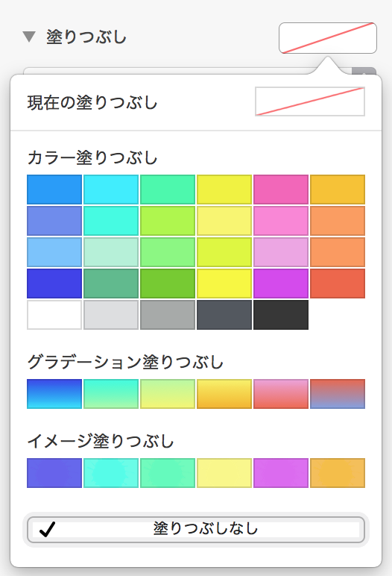
Task: Select the orange swatch in the third row
Action: (x=338, y=252)
